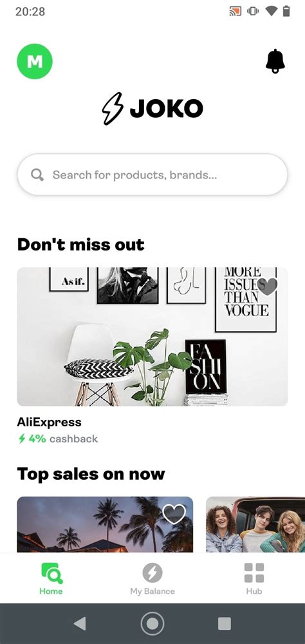Open notifications via the bell icon
The height and width of the screenshot is (644, 305).
(275, 62)
